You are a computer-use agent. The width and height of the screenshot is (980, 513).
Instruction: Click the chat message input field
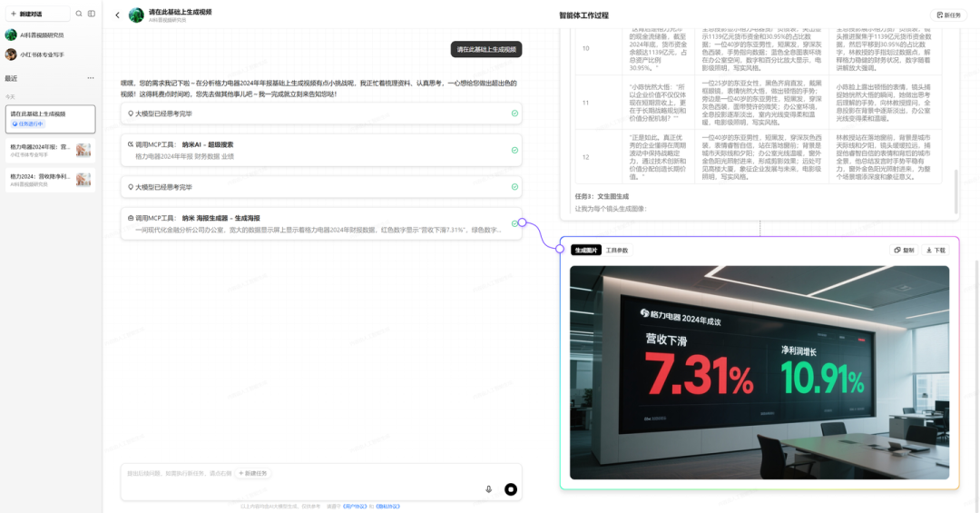321,482
